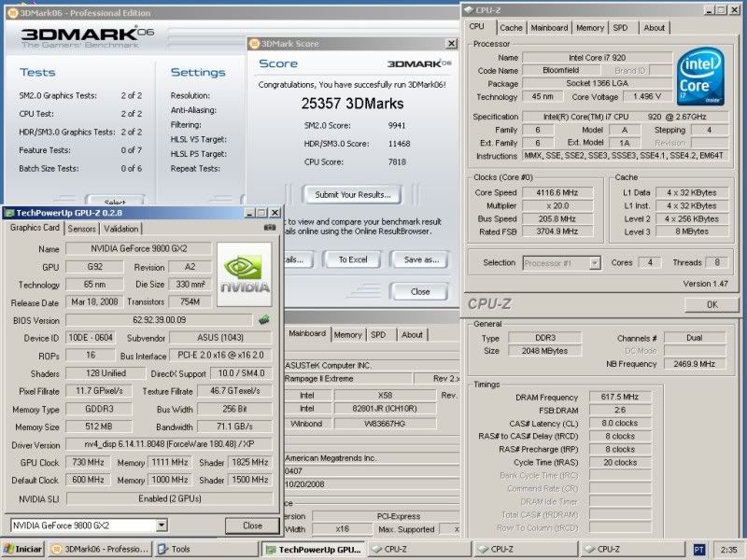The height and width of the screenshot is (560, 747).
Task: Open the Validation tab in GPU-Z
Action: (x=121, y=228)
